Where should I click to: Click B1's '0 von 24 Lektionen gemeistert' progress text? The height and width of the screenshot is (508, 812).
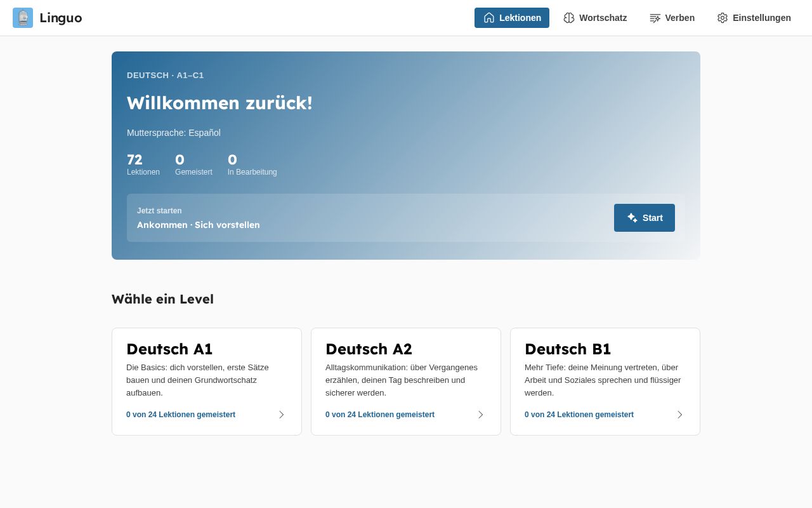pos(579,415)
